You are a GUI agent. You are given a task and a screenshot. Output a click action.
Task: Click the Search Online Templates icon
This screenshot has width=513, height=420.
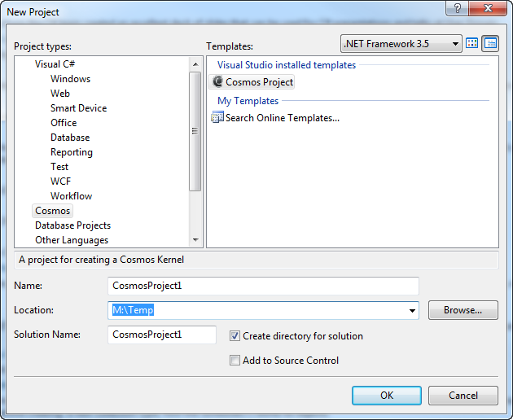point(217,118)
